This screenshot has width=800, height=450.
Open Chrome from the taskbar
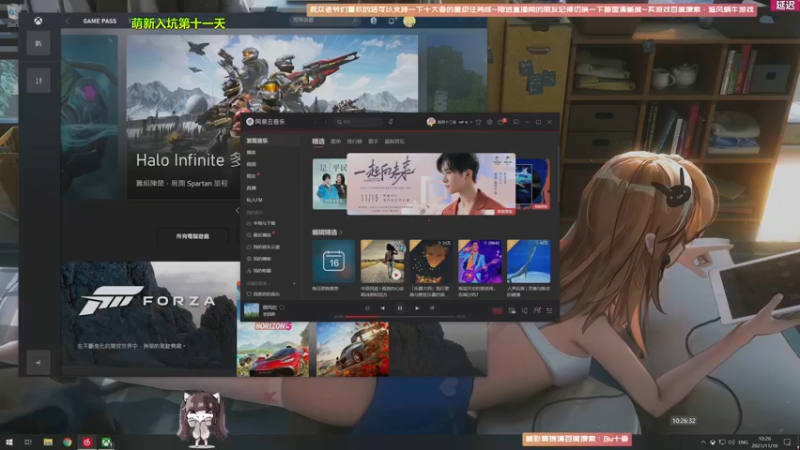(x=67, y=442)
